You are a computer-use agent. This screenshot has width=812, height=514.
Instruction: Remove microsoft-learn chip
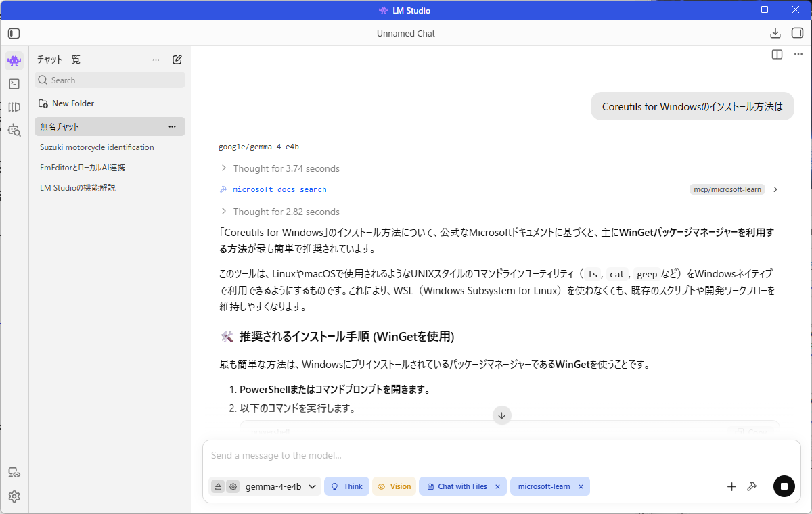pyautogui.click(x=581, y=486)
